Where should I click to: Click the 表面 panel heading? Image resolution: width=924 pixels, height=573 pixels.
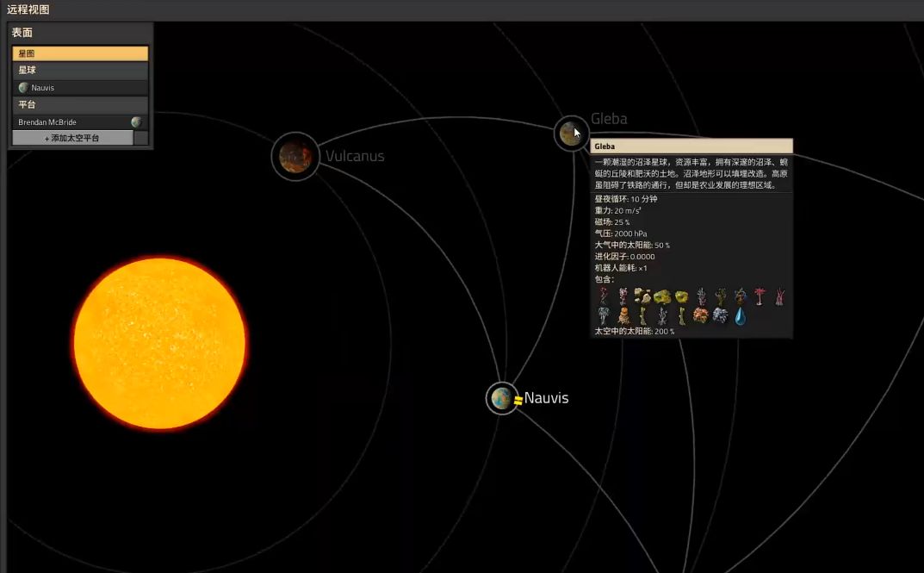pos(22,33)
